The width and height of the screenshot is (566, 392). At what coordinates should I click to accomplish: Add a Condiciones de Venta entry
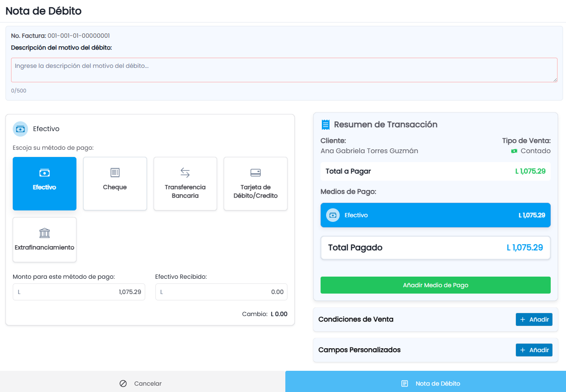point(534,319)
